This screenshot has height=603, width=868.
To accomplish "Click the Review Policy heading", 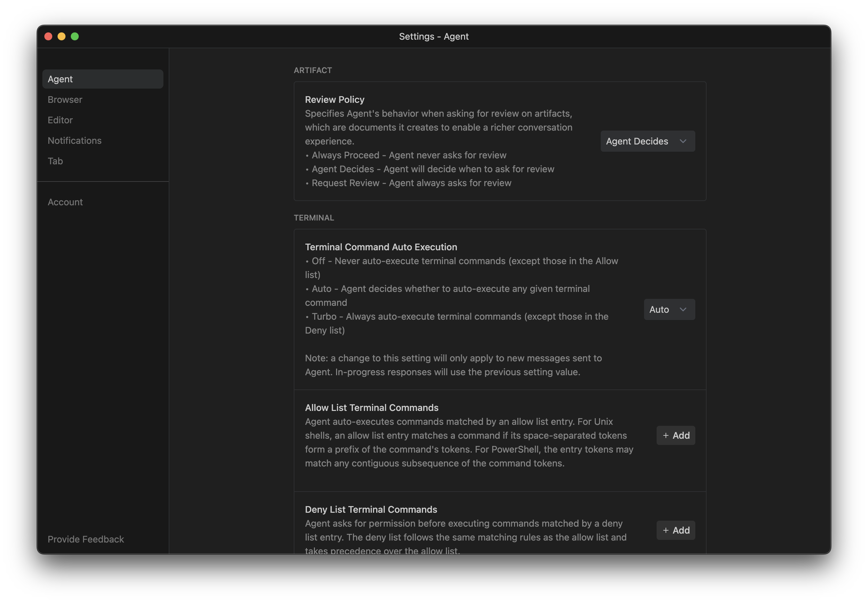I will pos(334,100).
